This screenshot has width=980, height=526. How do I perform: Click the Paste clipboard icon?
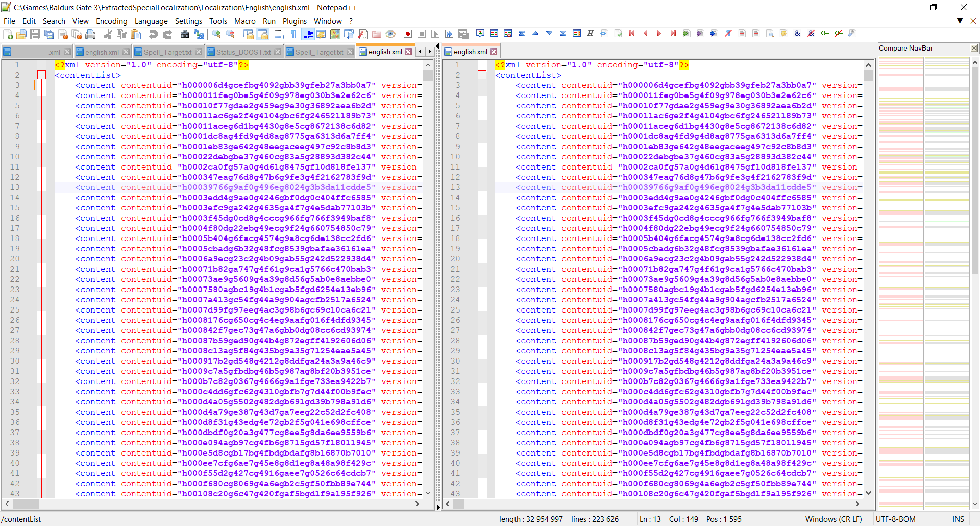click(x=136, y=34)
